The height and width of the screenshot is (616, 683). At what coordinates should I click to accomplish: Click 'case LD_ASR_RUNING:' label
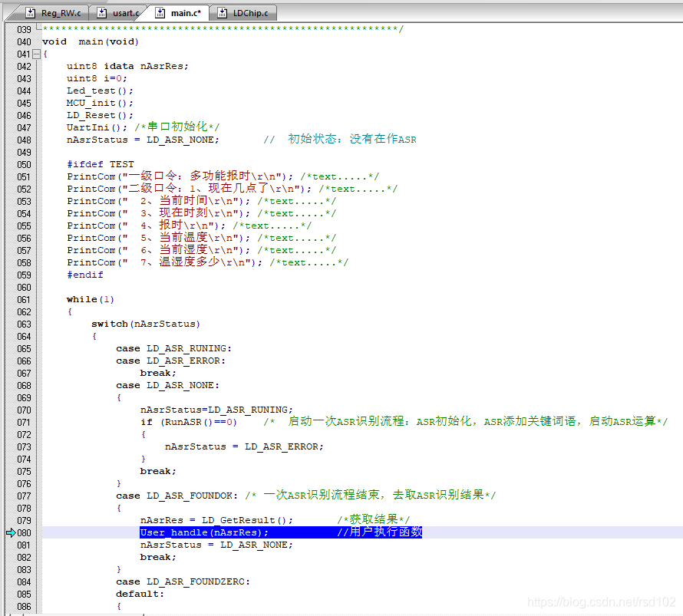pyautogui.click(x=173, y=348)
